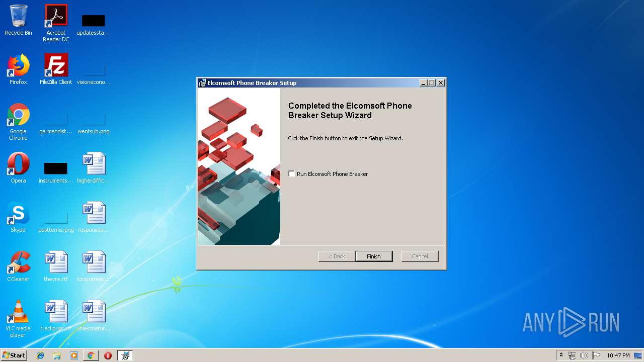Click the Show desktop button
644x362 pixels.
[638, 355]
